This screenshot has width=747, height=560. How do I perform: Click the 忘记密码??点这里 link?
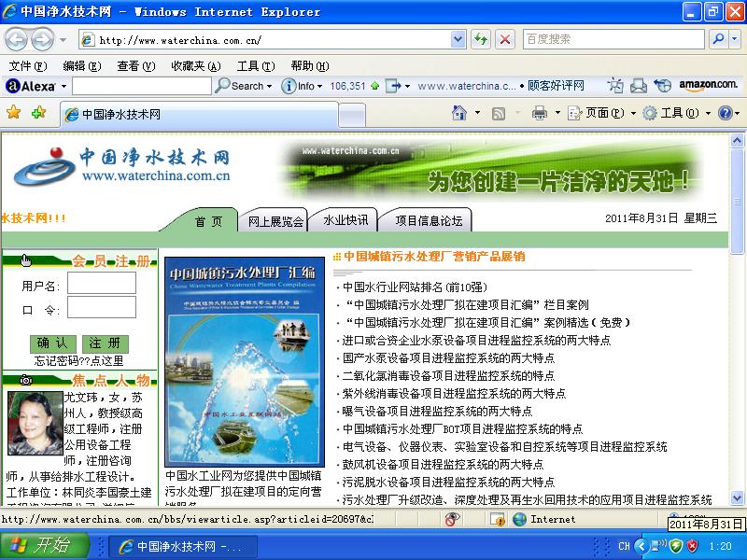79,360
